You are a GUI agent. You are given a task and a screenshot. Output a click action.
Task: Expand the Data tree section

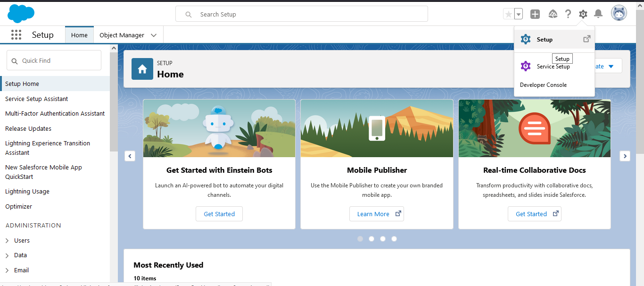pos(7,255)
